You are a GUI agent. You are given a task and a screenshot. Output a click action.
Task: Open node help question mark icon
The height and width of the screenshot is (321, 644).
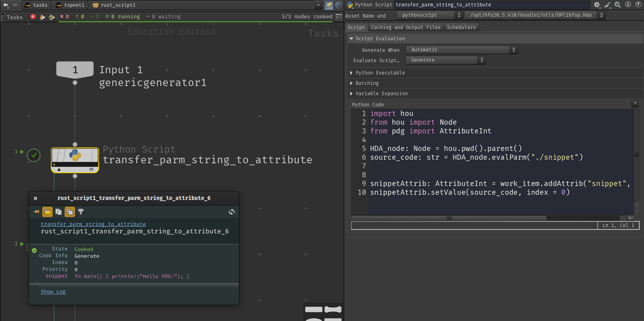tap(638, 5)
